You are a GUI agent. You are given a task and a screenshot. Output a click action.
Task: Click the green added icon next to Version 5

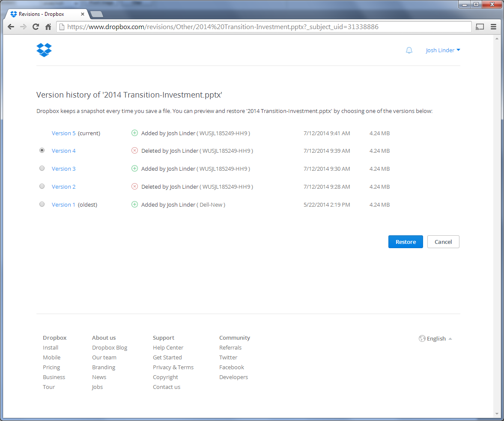coord(134,133)
